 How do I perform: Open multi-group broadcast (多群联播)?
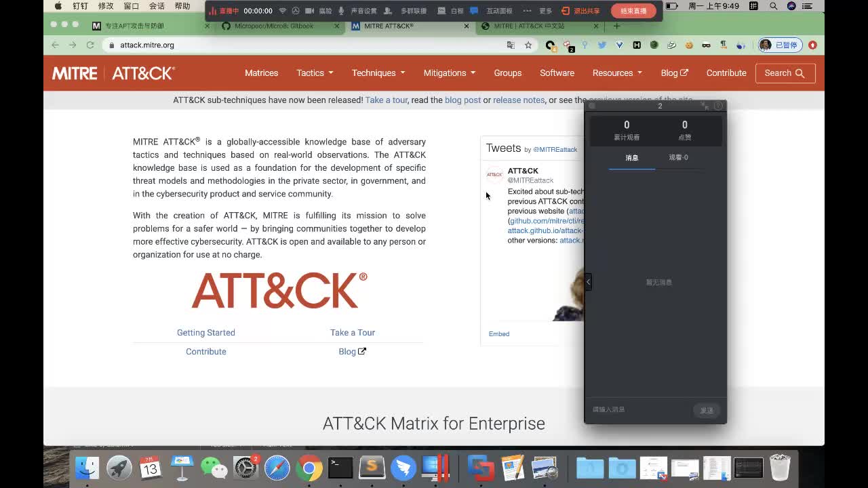pyautogui.click(x=406, y=11)
